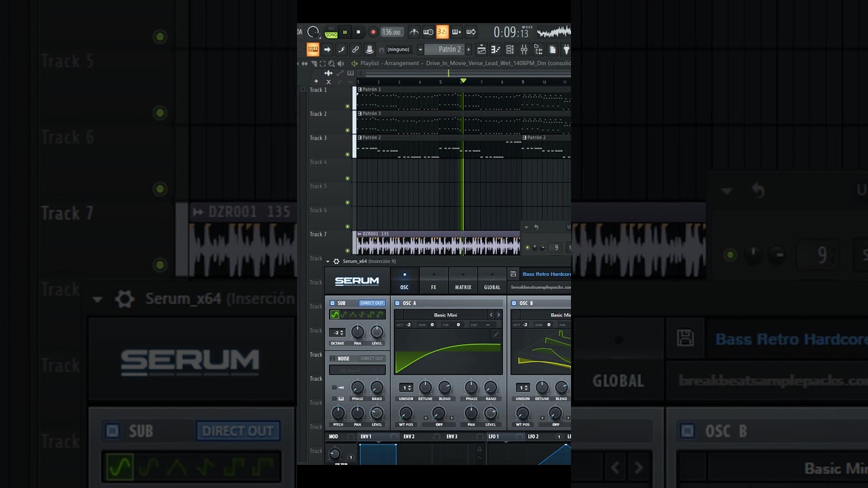Mute Track 1 using its green LED
This screenshot has height=488, width=868.
tap(348, 106)
